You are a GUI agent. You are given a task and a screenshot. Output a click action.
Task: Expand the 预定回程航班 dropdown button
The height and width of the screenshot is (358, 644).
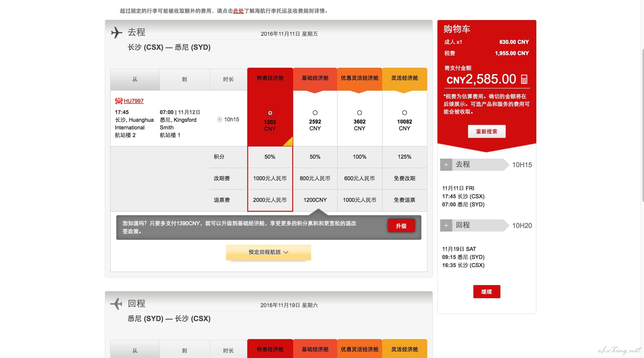coord(268,252)
